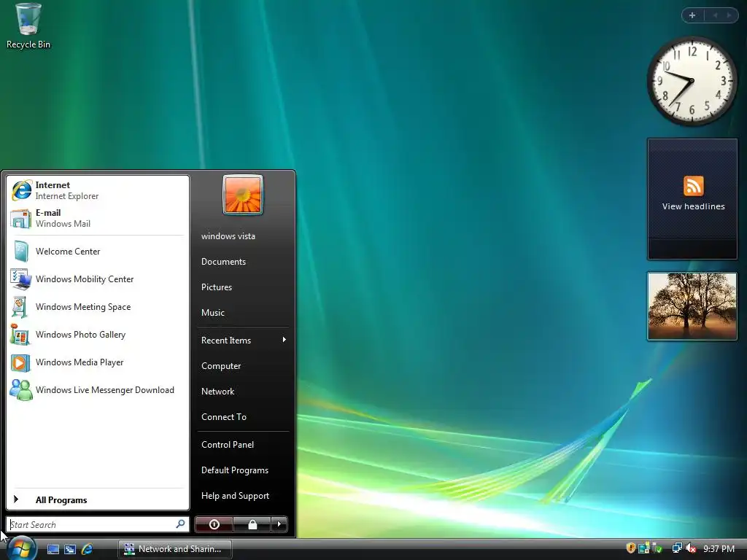
Task: Select the Recycle Bin desktop icon
Action: [x=28, y=26]
